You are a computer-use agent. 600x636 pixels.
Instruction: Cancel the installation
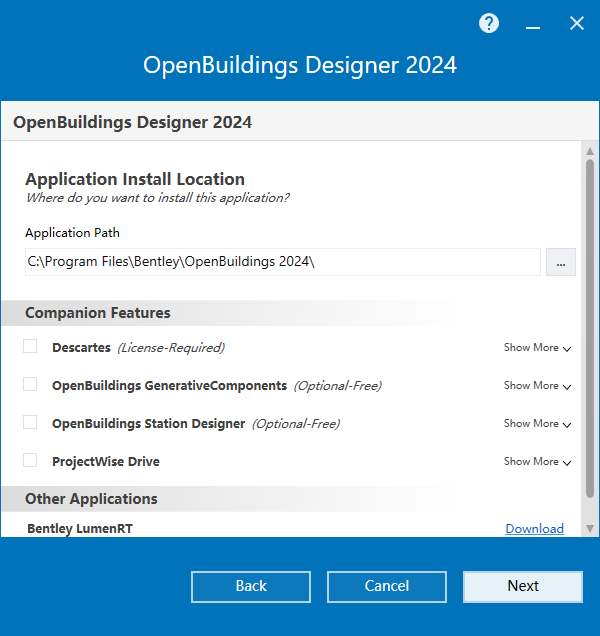coord(387,587)
